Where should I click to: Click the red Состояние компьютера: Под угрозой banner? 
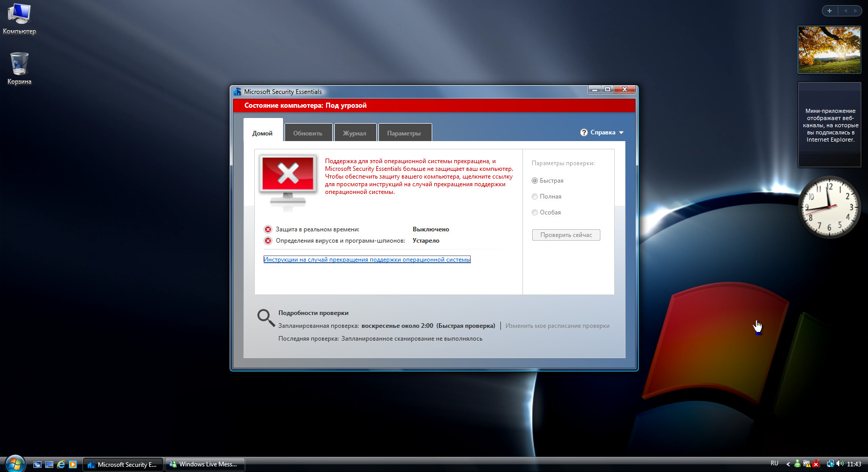pyautogui.click(x=434, y=106)
